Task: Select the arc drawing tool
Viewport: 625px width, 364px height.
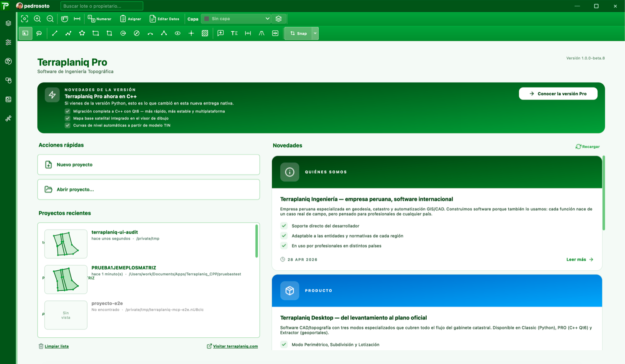Action: point(150,33)
